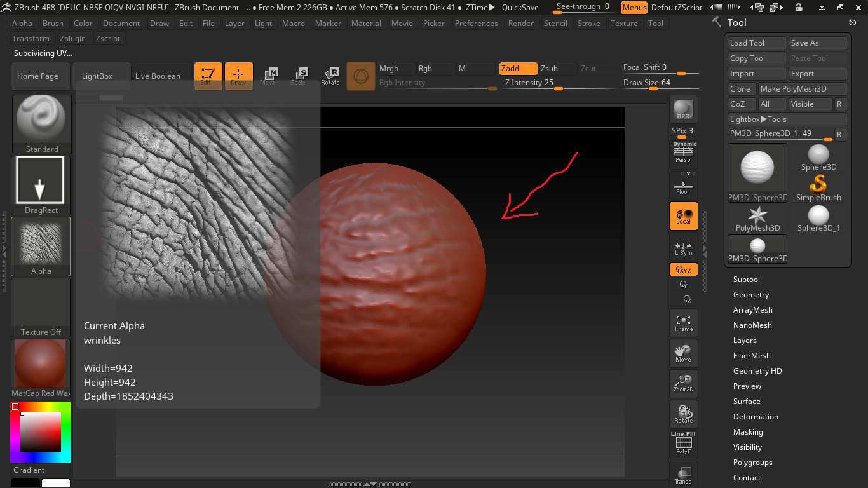Toggle Local symmetry on
This screenshot has height=488, width=868.
(x=683, y=216)
